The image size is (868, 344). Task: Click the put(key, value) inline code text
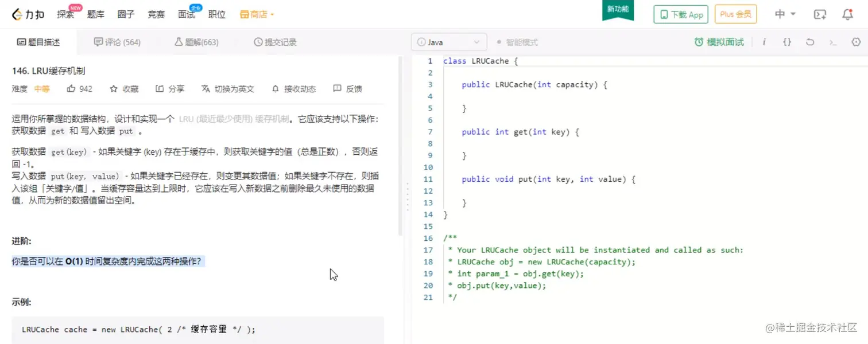[84, 176]
